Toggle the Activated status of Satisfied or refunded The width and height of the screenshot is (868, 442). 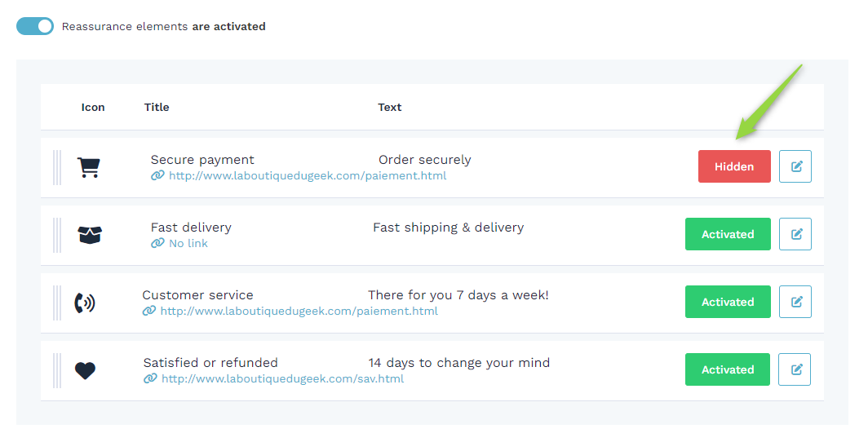tap(728, 369)
